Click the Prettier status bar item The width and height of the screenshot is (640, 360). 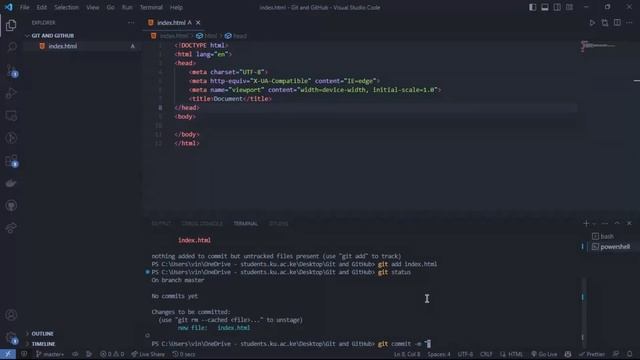pos(592,354)
